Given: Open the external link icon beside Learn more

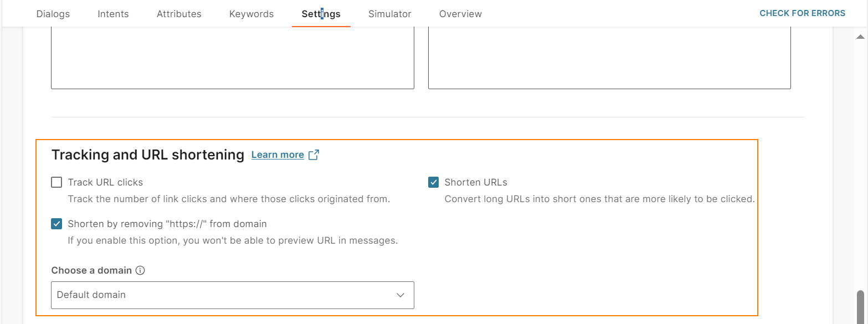Looking at the screenshot, I should pyautogui.click(x=314, y=155).
